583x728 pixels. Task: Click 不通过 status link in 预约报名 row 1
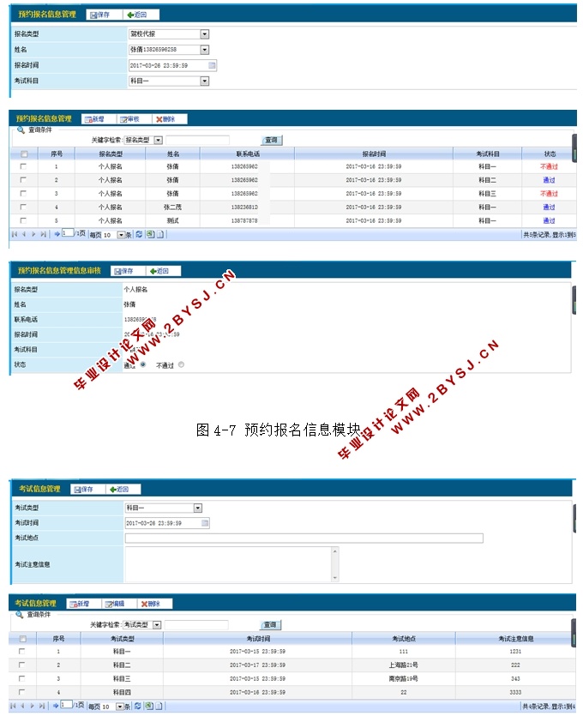click(x=549, y=166)
